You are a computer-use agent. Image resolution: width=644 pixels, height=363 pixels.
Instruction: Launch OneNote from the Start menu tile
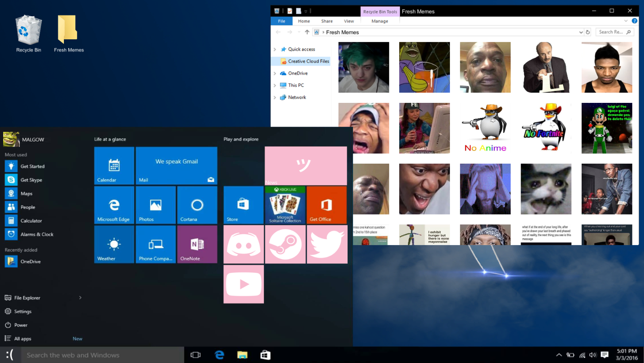click(197, 244)
